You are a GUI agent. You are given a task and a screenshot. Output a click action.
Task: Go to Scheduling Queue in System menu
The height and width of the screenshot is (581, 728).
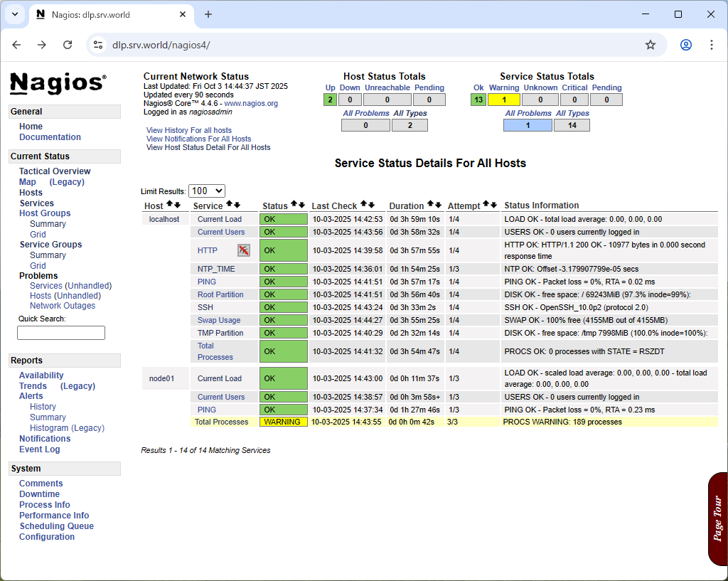[56, 526]
